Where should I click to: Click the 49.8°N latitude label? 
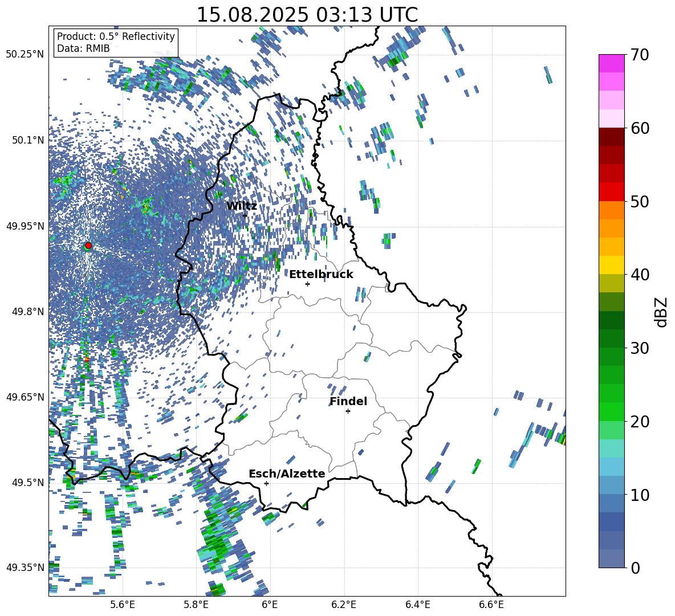pos(27,311)
